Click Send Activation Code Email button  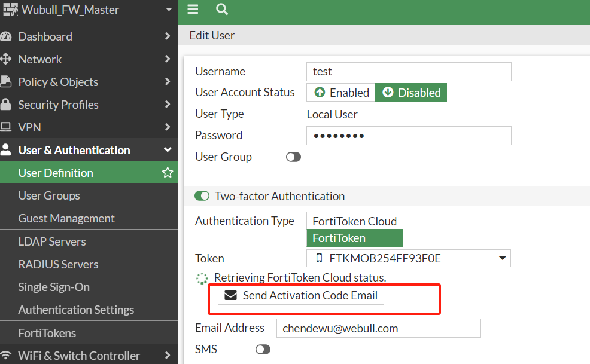[x=300, y=295]
